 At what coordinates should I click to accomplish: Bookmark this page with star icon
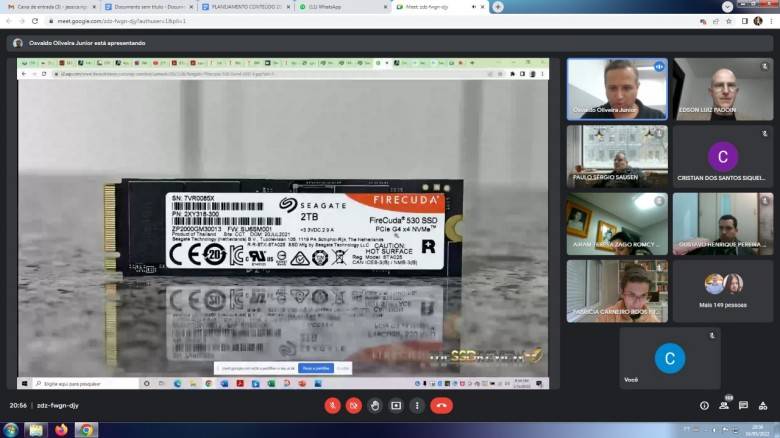tap(729, 21)
